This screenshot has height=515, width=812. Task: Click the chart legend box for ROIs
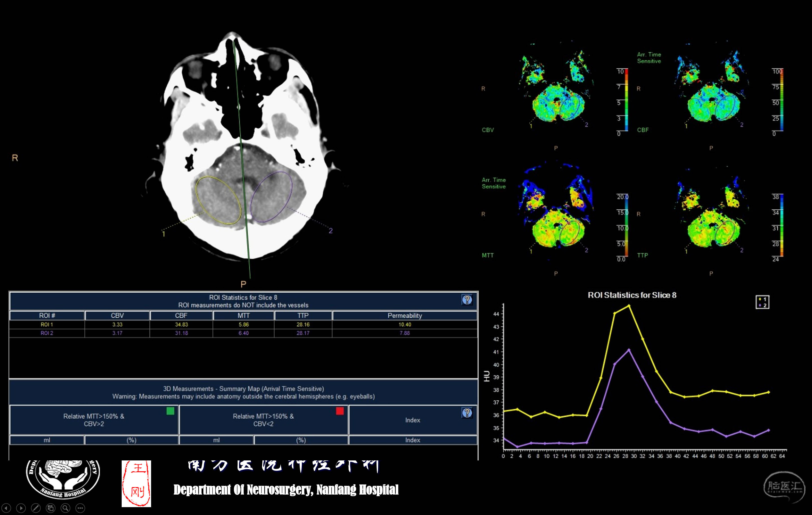click(x=762, y=302)
